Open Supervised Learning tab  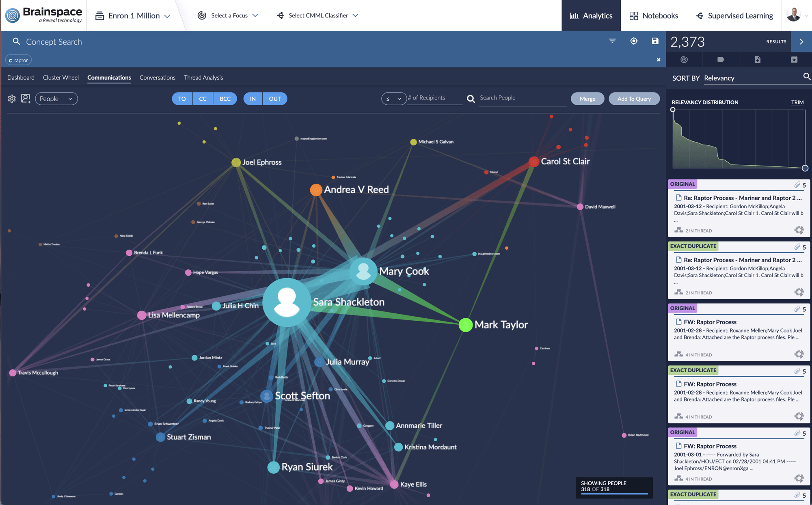(734, 15)
